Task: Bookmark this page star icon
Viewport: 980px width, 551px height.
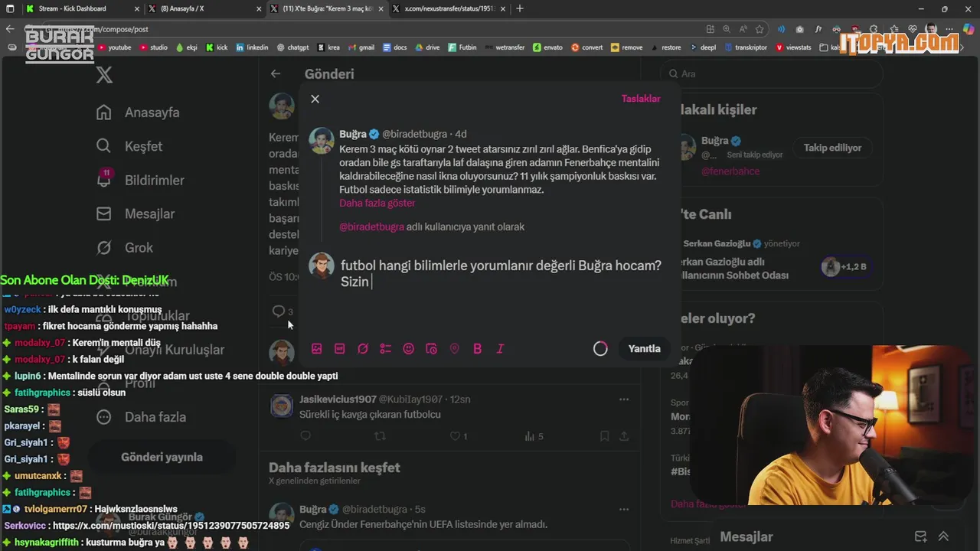Action: (759, 29)
